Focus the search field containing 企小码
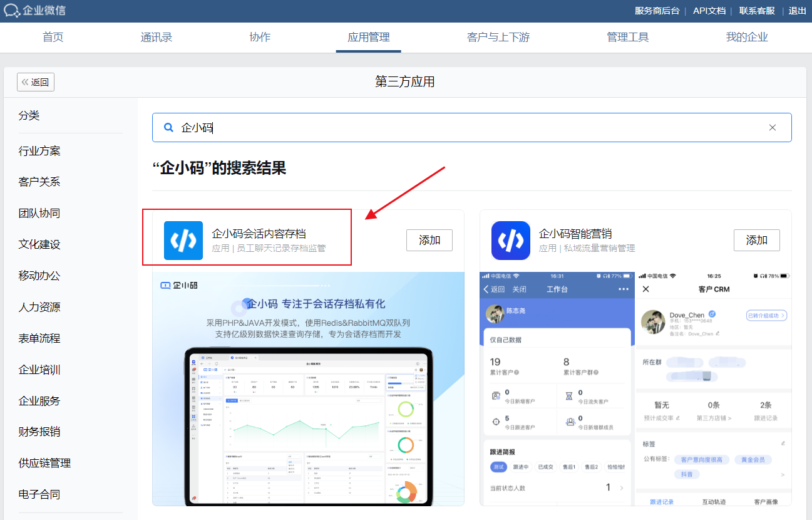Viewport: 812px width, 520px height. [472, 127]
